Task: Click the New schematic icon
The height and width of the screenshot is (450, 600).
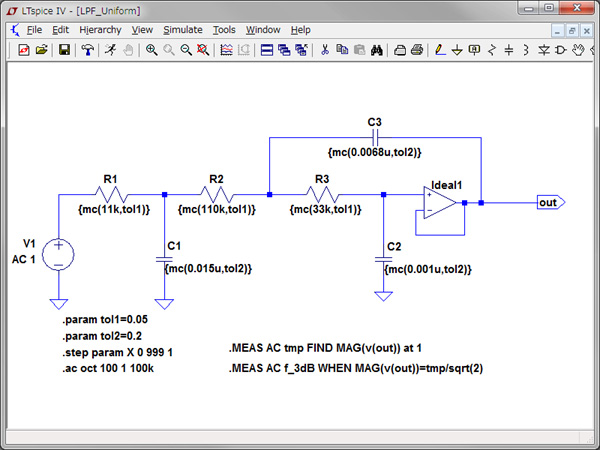Action: (24, 49)
